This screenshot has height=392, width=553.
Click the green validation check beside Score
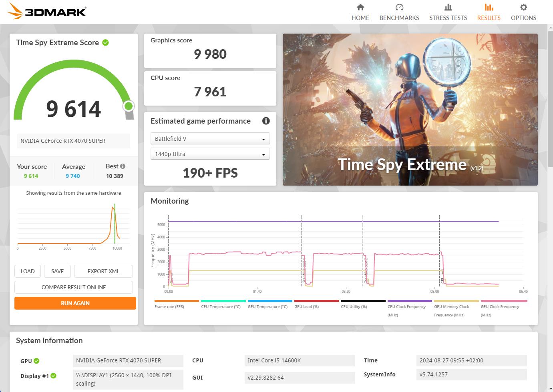pos(106,43)
